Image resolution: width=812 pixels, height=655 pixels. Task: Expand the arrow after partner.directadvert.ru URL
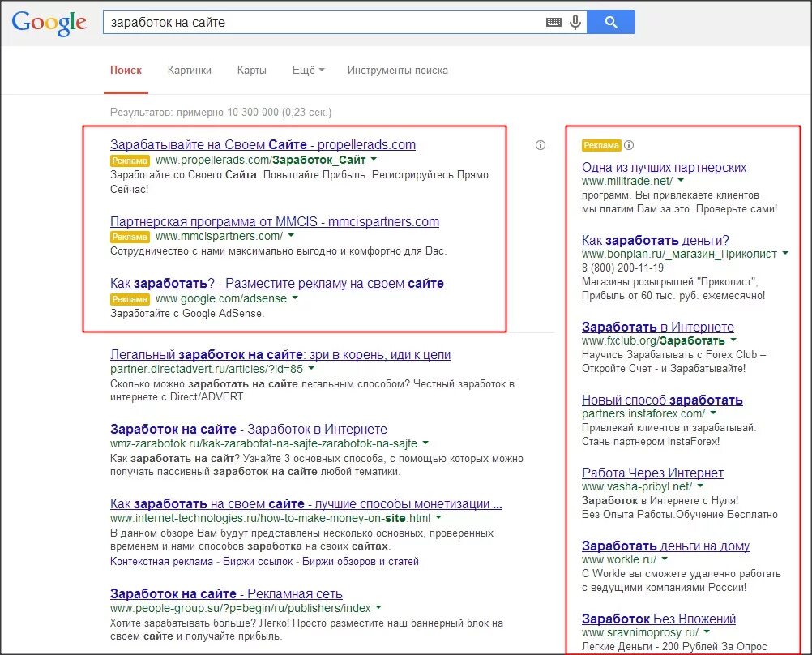pyautogui.click(x=311, y=368)
